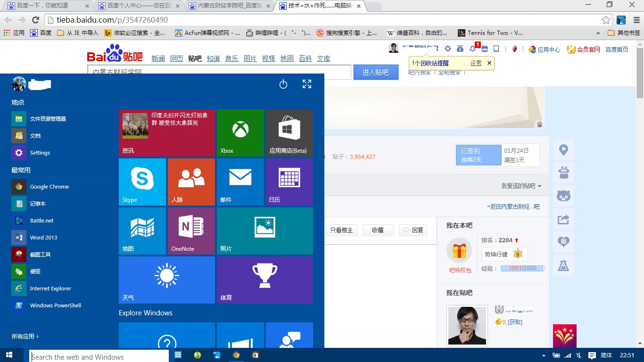Image resolution: width=644 pixels, height=362 pixels.
Task: Launch Word 2013 from most used list
Action: pos(59,238)
